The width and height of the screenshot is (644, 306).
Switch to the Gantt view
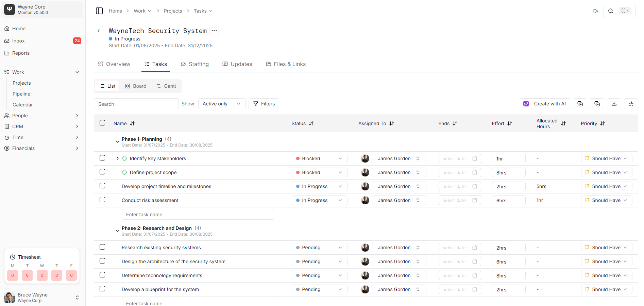166,86
